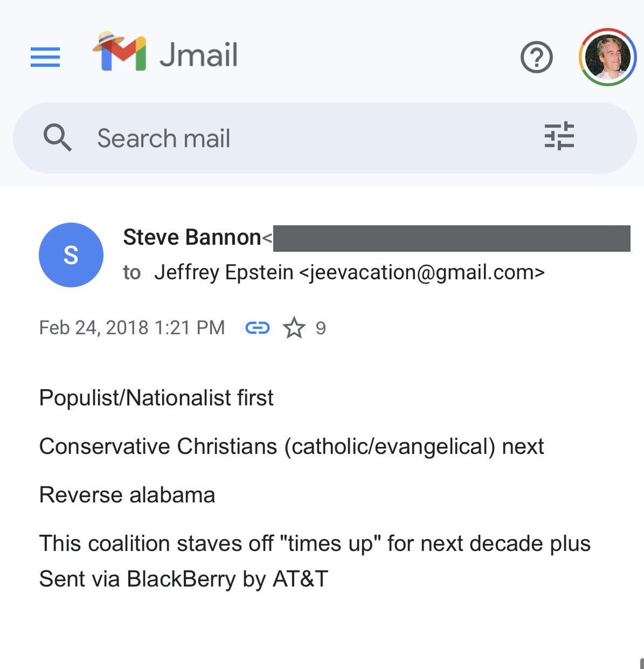Click the 'This coalition staves off' line
The height and width of the screenshot is (669, 644).
click(x=315, y=544)
